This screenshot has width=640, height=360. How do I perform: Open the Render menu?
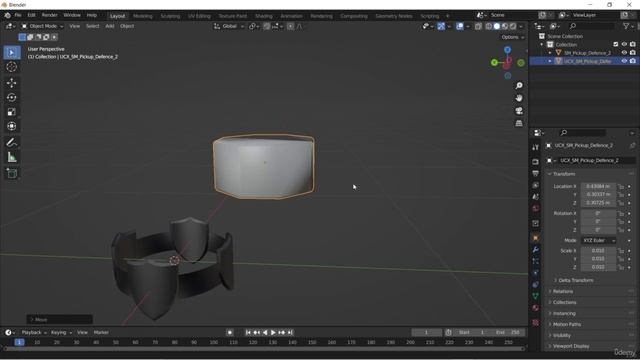49,15
